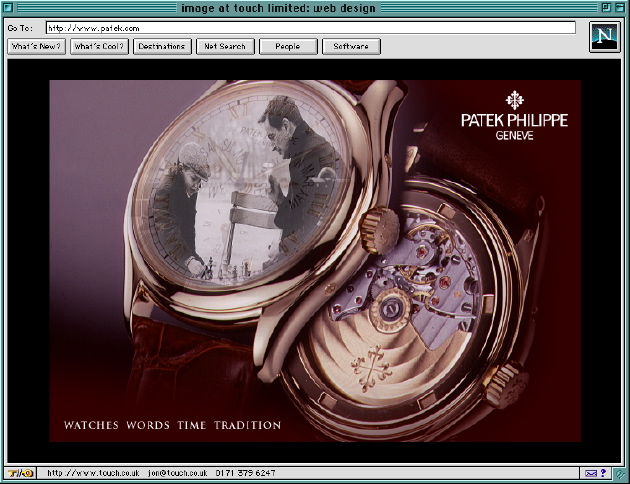Click the 0171 379 6247 status text

click(x=245, y=473)
